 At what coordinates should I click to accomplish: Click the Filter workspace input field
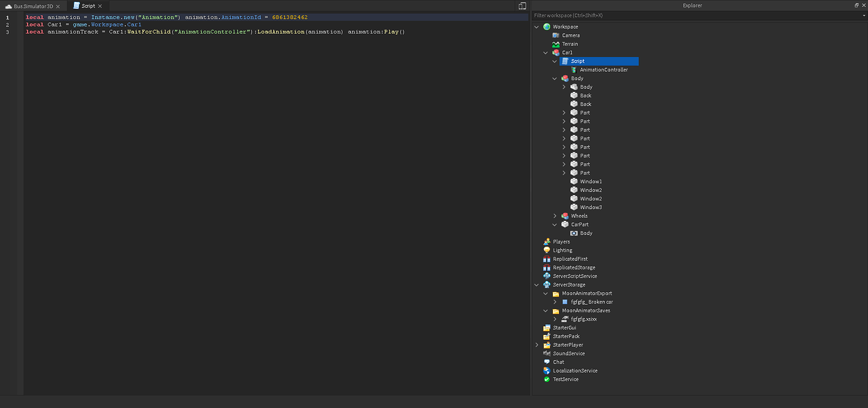629,14
